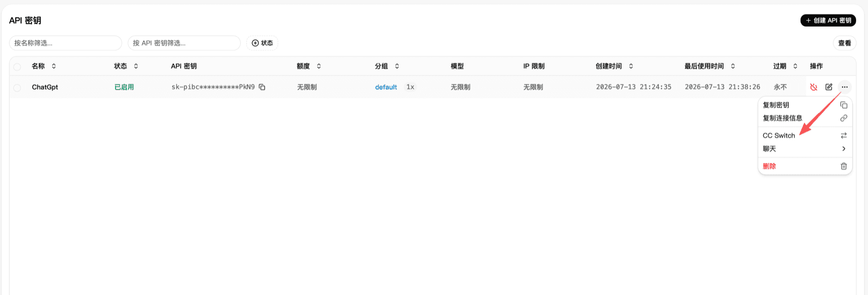The width and height of the screenshot is (868, 295).
Task: Open the three-dot more actions menu
Action: (845, 87)
